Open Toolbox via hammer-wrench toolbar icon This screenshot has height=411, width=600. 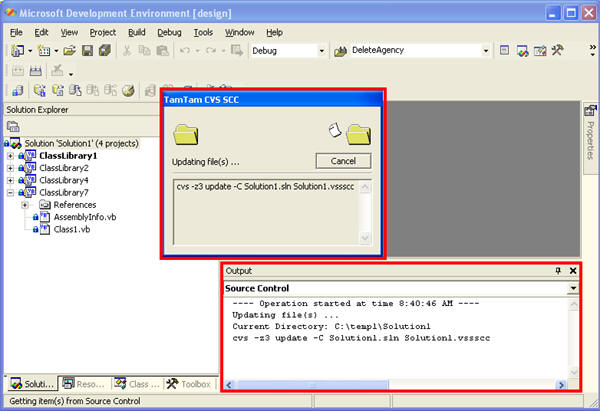click(x=557, y=50)
